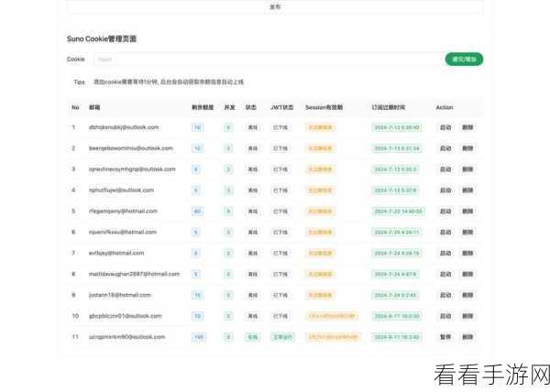Screen dimensions: 550x392
Task: Click the Cookie input field
Action: tap(268, 60)
